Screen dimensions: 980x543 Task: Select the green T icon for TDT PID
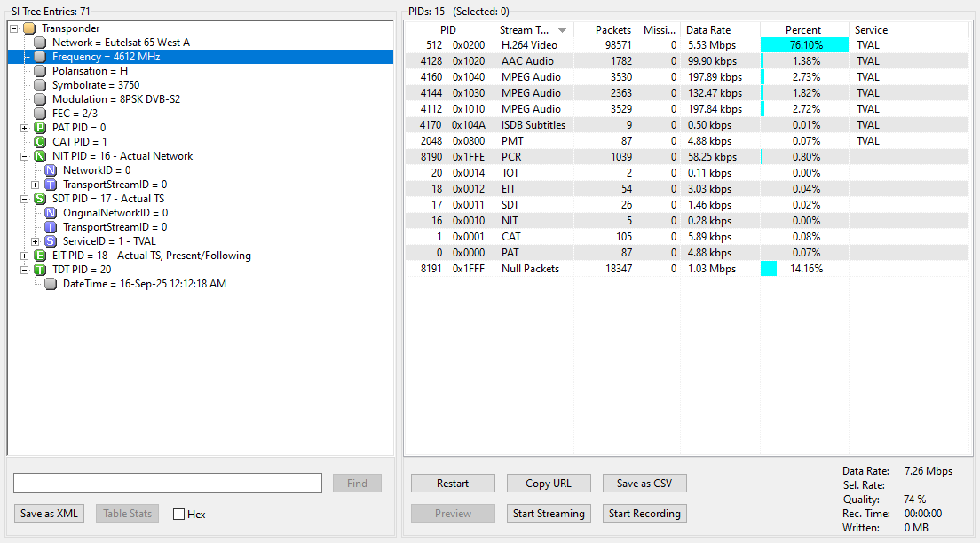coord(40,270)
